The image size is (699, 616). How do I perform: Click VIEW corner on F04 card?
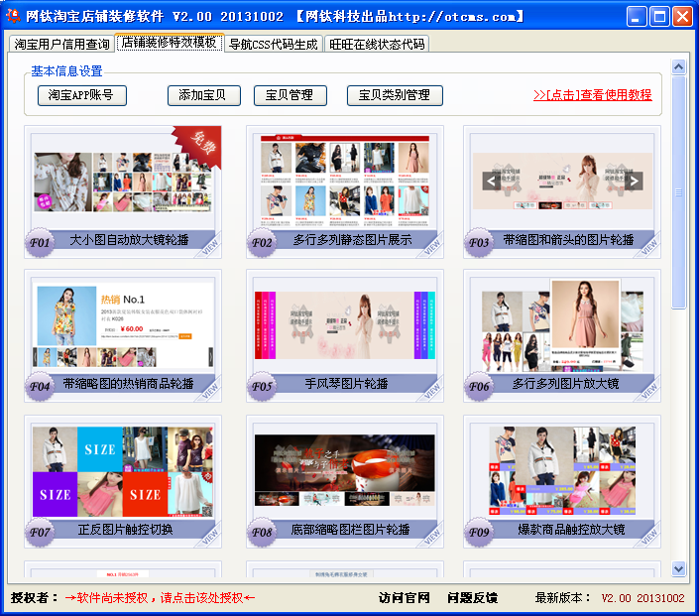tap(210, 391)
